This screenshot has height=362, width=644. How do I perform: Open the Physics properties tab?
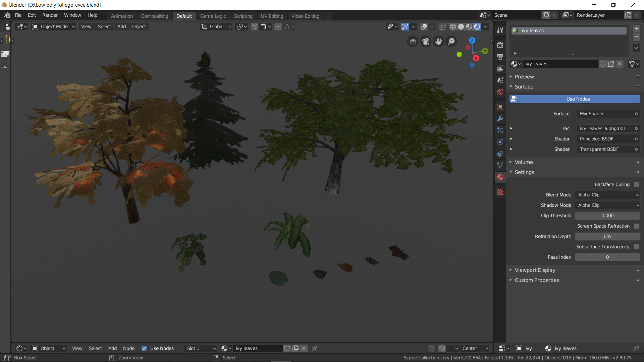[x=500, y=141]
